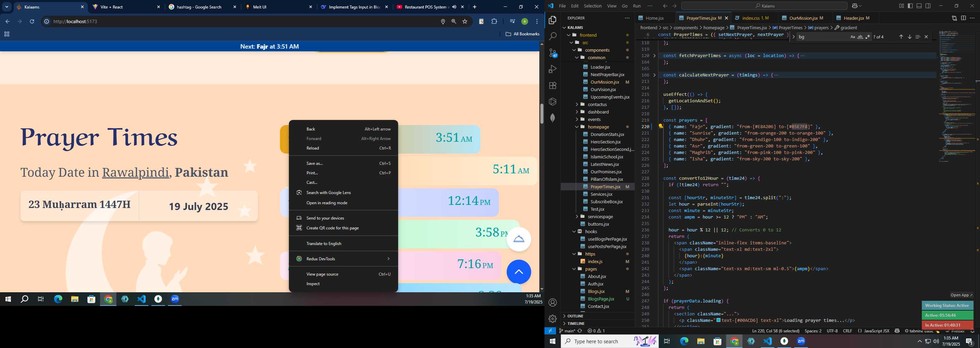Click the white serving dish floating button
The width and height of the screenshot is (980, 348).
coord(519,239)
